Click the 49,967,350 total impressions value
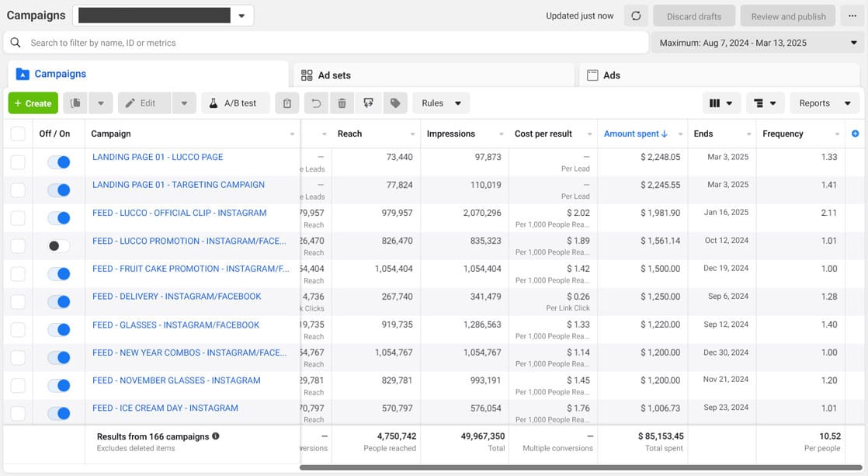Screen dimensions: 868x476 (x=483, y=436)
